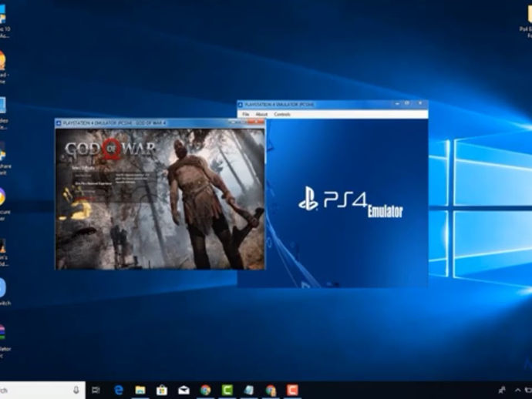Click the God of War window title icon
532x399 pixels.
59,123
